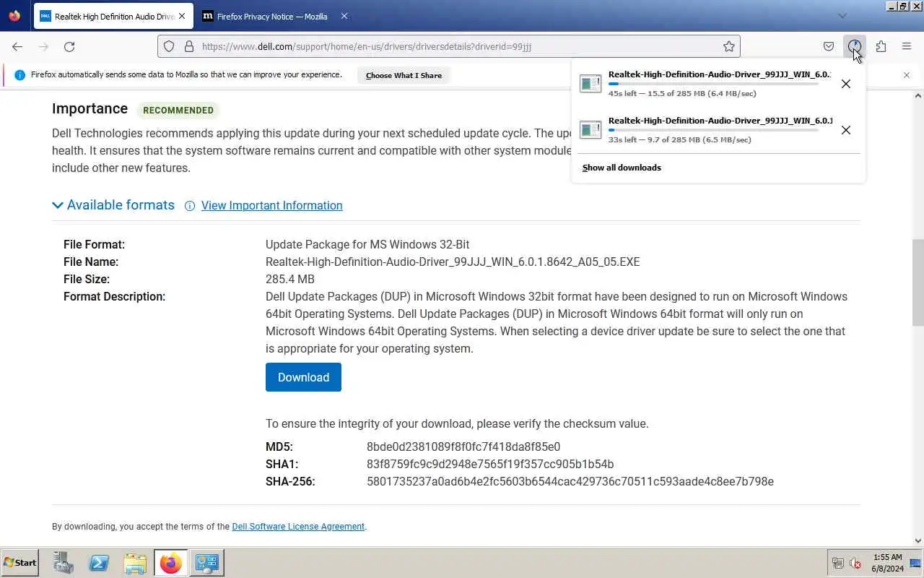Click the taskbar clock showing 1:55 AM

coord(887,563)
